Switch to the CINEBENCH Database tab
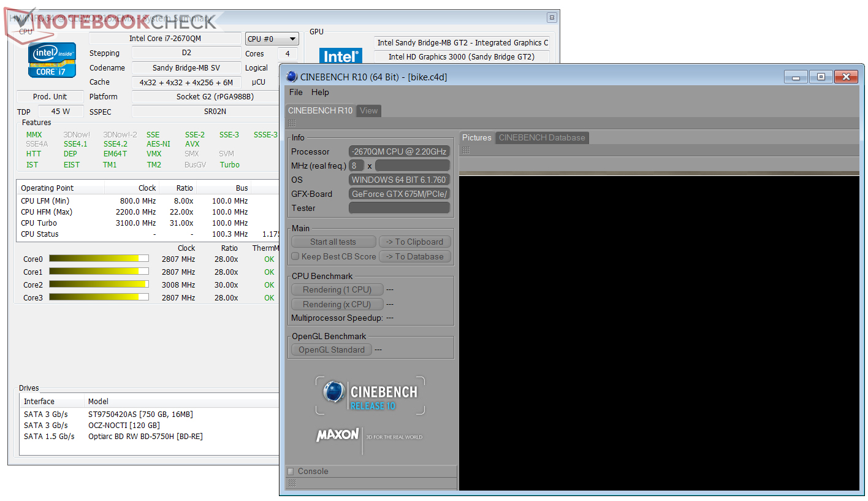Viewport: 868px width, 501px height. click(542, 137)
